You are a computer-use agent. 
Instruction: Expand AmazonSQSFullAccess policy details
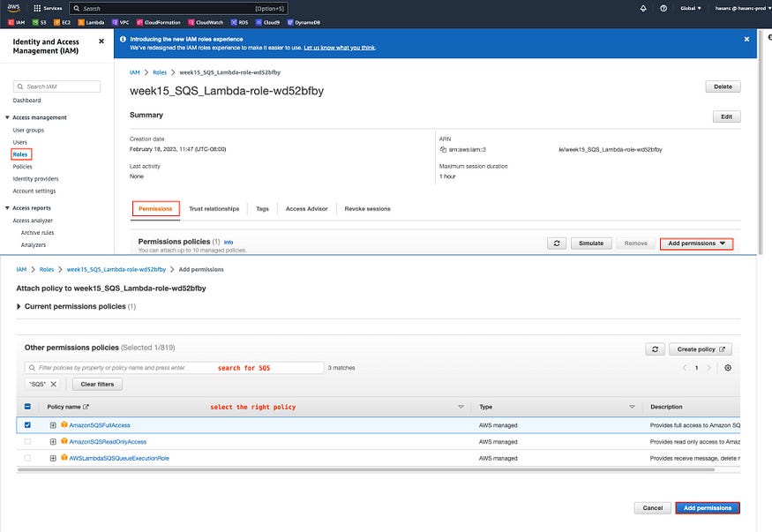(x=53, y=425)
